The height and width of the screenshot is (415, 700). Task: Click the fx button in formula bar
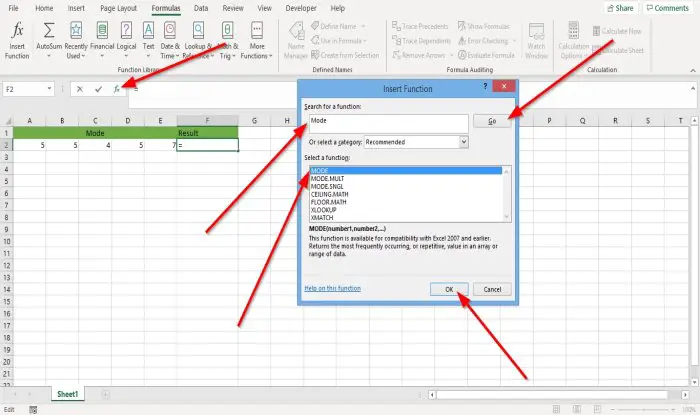117,89
